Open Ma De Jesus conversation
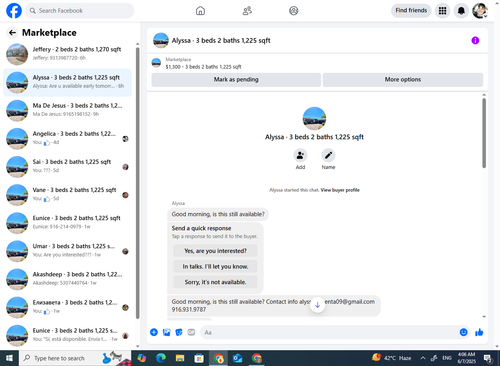Image resolution: width=500 pixels, height=366 pixels. [x=67, y=110]
